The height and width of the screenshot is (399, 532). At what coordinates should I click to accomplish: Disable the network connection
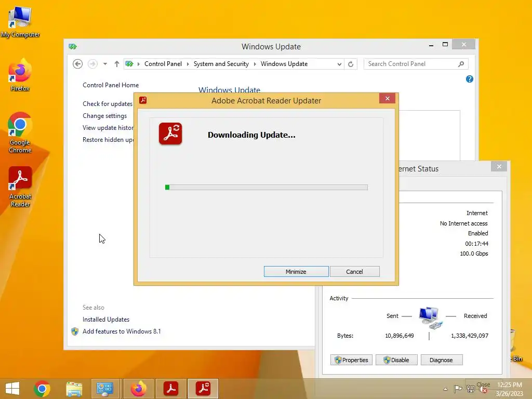[396, 360]
